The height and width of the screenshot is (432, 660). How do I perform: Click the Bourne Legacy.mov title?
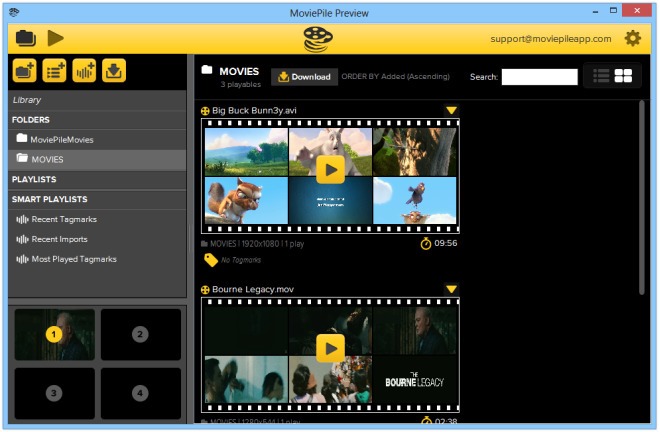[253, 290]
